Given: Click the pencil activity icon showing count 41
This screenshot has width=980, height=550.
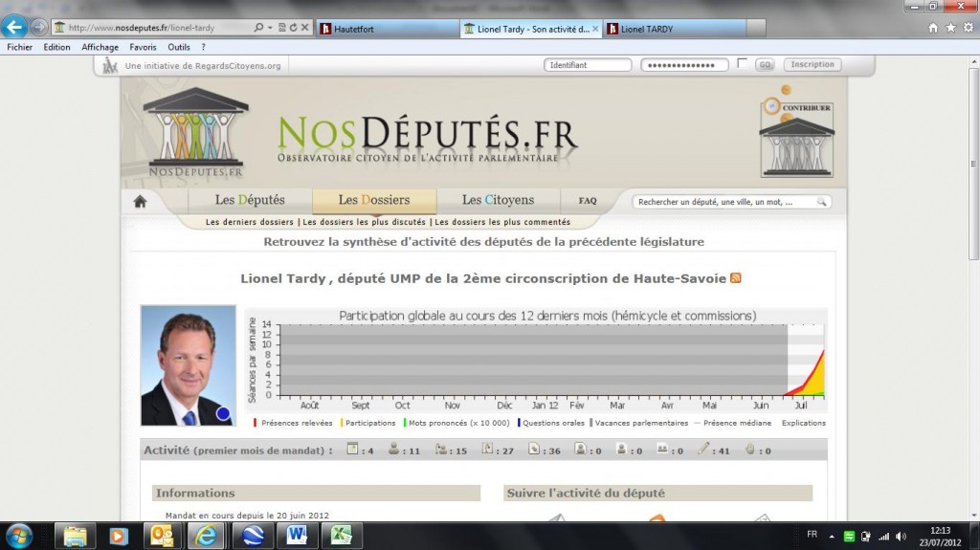Looking at the screenshot, I should pos(703,449).
